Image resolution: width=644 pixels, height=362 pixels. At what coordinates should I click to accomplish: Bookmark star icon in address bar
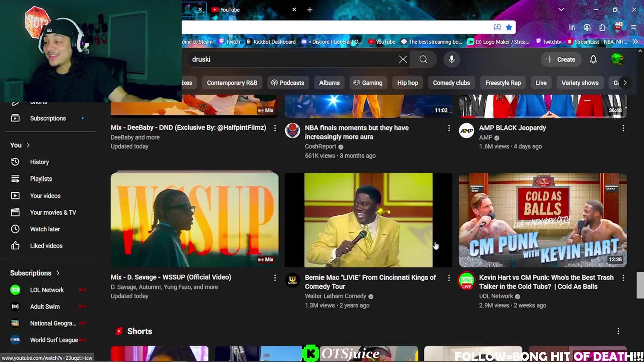pos(509,27)
